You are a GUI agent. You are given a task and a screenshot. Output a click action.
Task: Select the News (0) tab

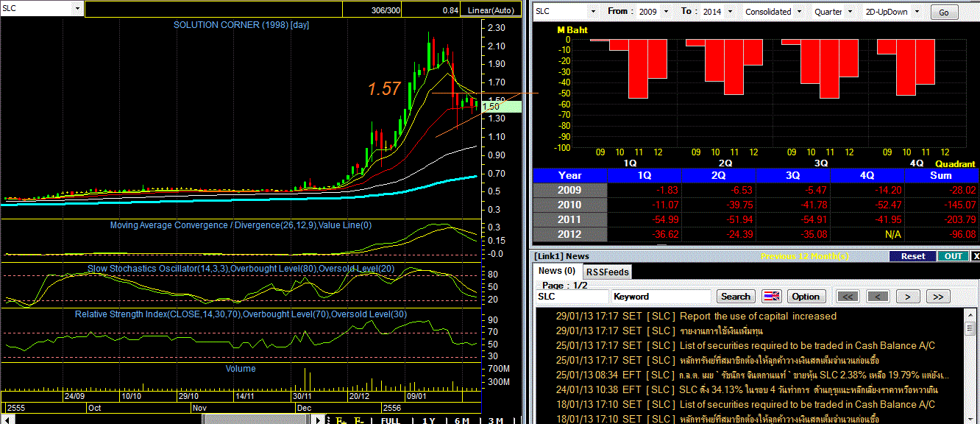click(557, 271)
